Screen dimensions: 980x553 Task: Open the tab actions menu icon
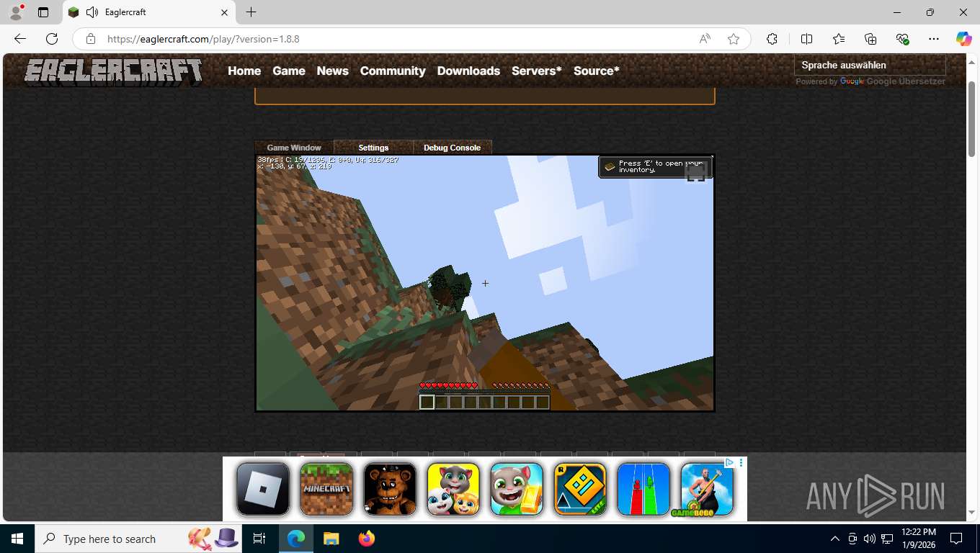coord(43,12)
